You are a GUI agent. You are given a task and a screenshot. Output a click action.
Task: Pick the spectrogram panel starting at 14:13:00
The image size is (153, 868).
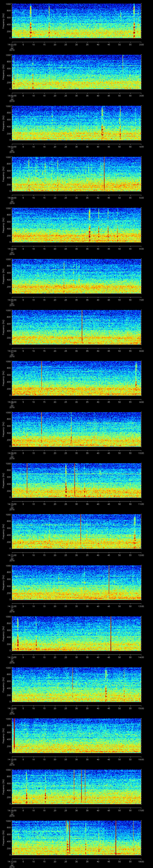[x=76, y=633]
